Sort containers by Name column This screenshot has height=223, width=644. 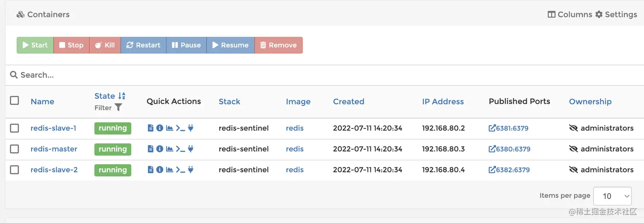pyautogui.click(x=42, y=101)
